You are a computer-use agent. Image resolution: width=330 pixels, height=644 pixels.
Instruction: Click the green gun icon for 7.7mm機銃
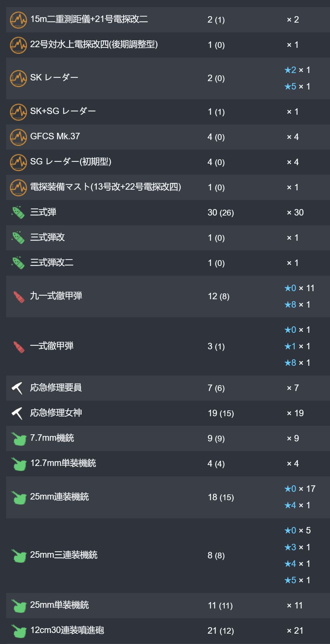tap(19, 439)
